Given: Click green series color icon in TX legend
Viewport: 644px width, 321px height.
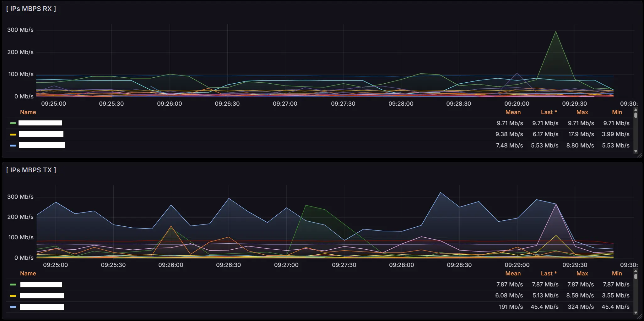Looking at the screenshot, I should pyautogui.click(x=13, y=285).
